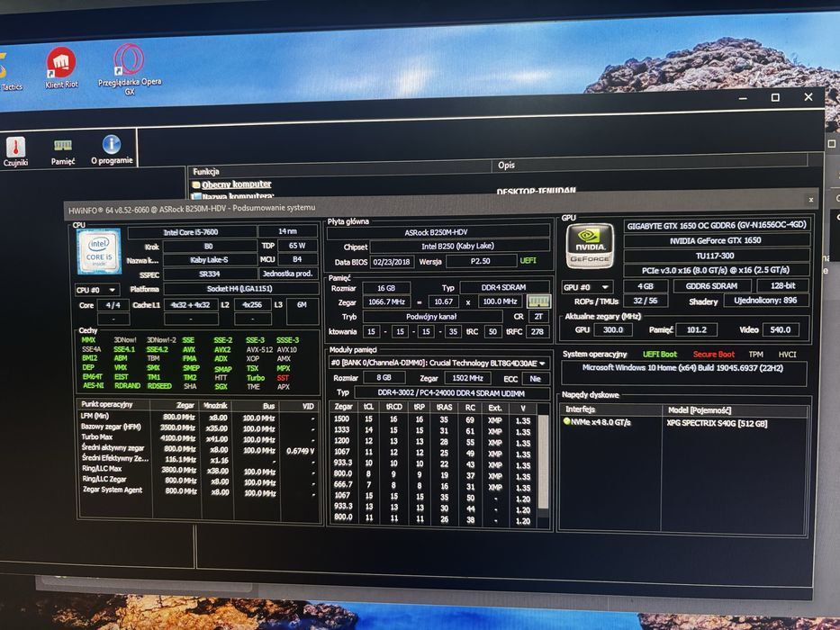This screenshot has width=840, height=630.
Task: Open the O programie info icon
Action: pyautogui.click(x=112, y=150)
